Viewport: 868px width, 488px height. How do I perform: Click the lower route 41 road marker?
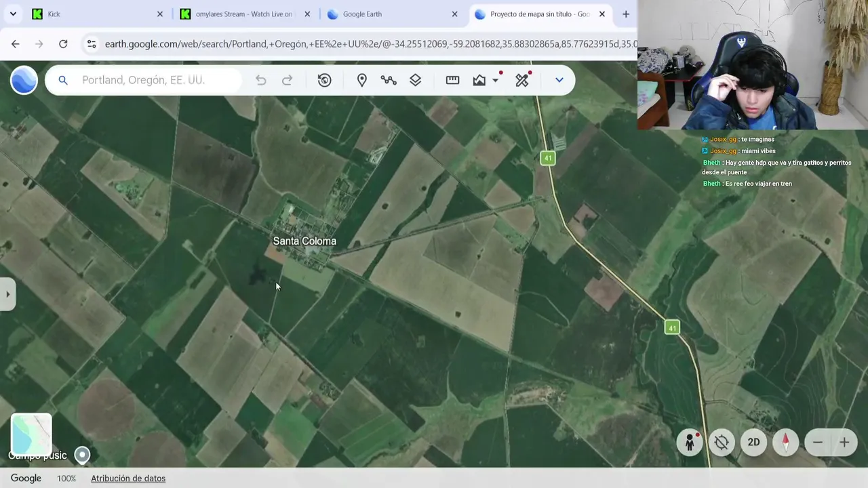(672, 327)
